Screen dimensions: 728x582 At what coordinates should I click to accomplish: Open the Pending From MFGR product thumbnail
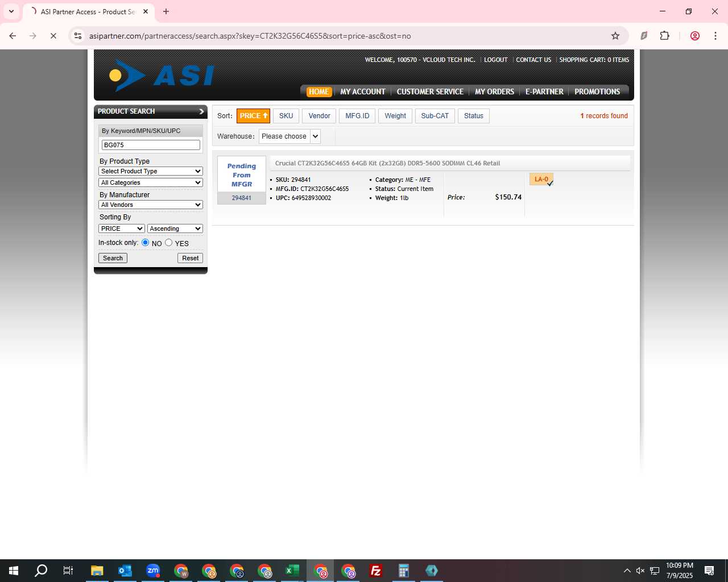(x=242, y=174)
